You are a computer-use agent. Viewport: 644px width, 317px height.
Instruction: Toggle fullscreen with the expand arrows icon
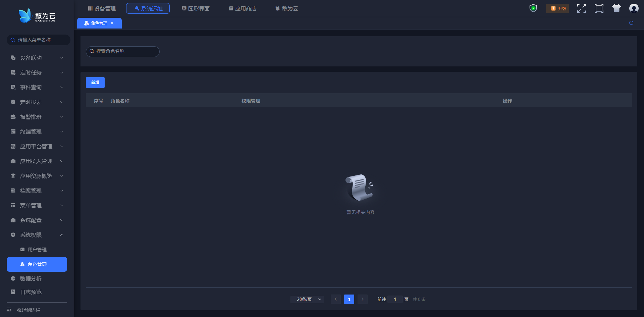click(582, 8)
